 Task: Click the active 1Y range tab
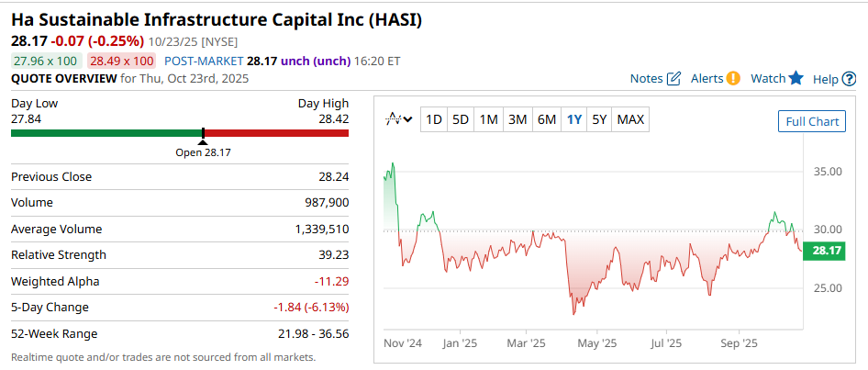tap(574, 119)
